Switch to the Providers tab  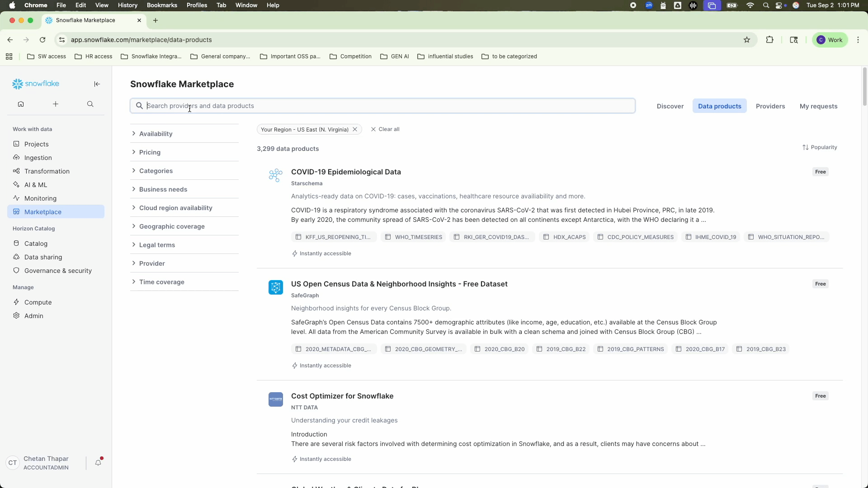point(770,106)
